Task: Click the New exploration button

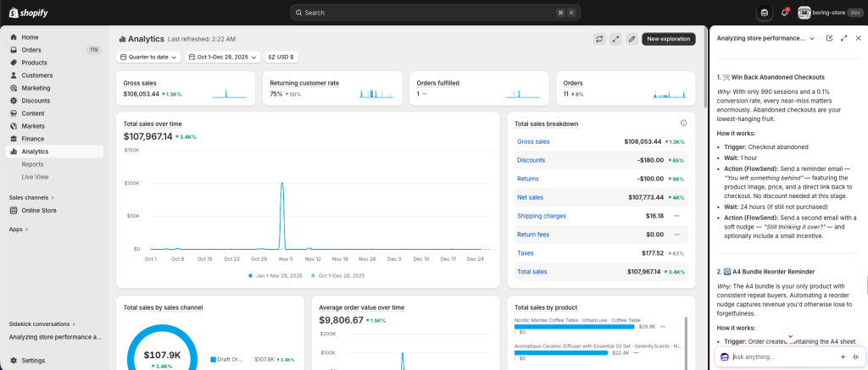Action: click(x=668, y=39)
